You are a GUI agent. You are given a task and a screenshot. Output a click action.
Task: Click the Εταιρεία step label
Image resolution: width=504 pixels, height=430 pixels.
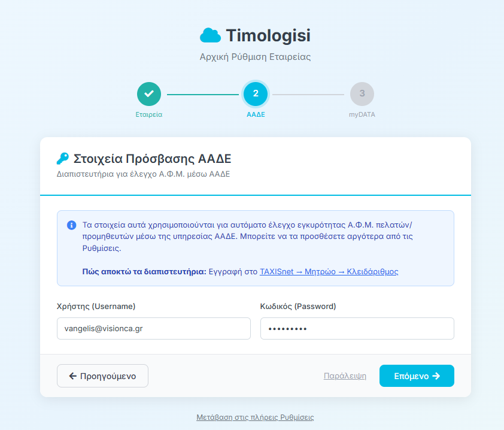click(x=149, y=114)
